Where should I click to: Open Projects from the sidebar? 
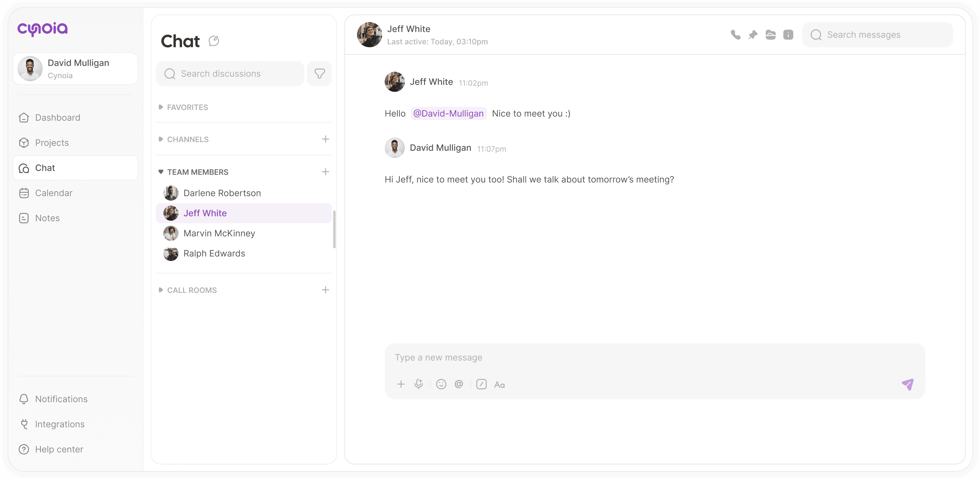tap(52, 143)
